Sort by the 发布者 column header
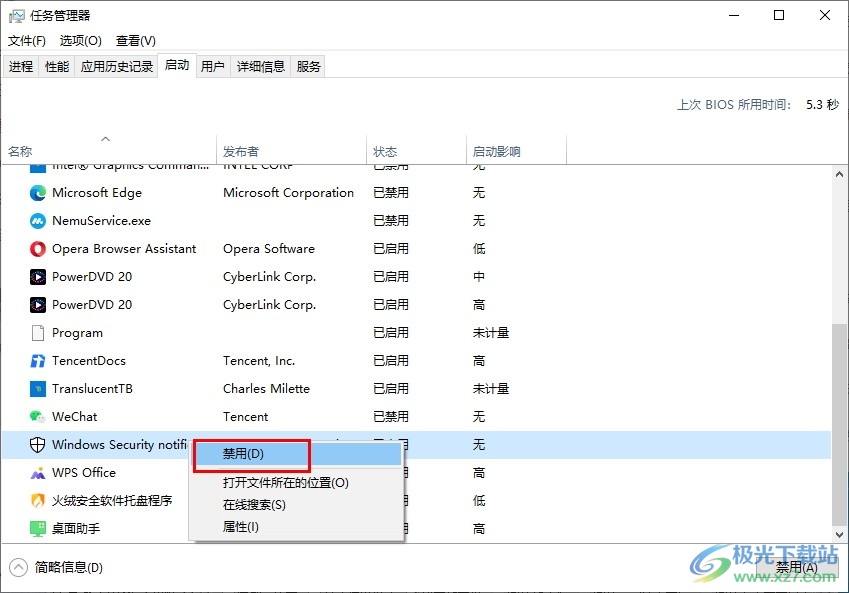The width and height of the screenshot is (849, 593). pos(291,149)
